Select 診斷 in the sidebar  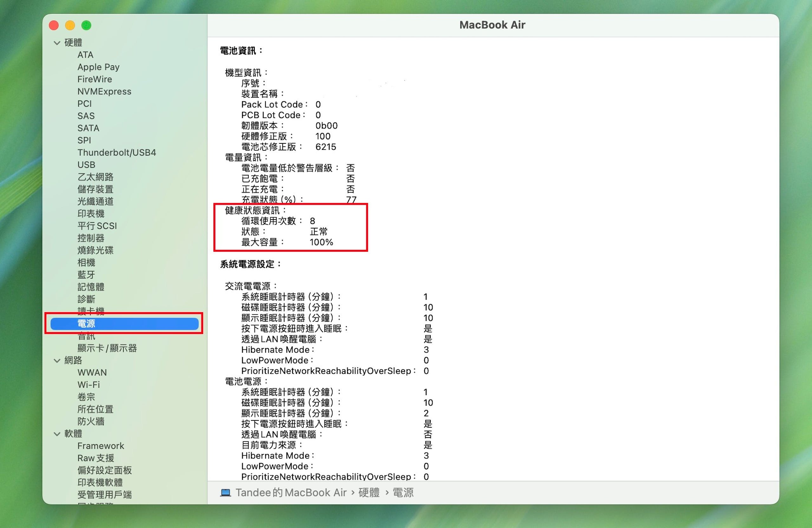[86, 299]
